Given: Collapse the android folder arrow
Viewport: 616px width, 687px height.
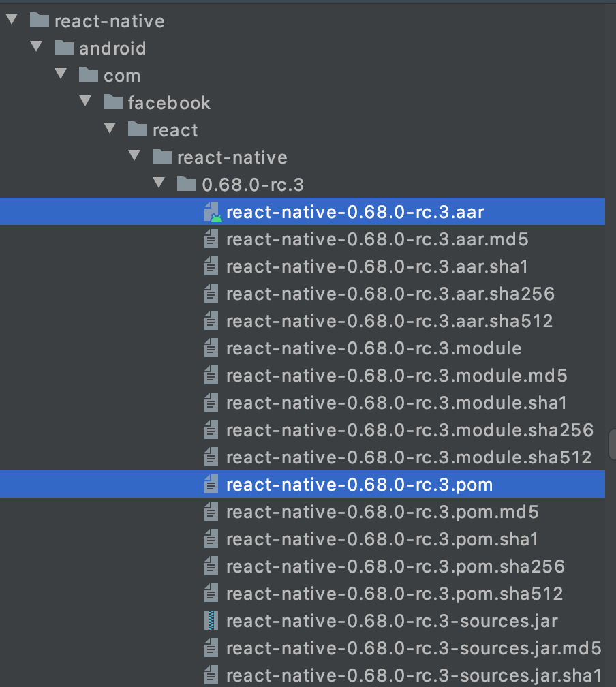Looking at the screenshot, I should click(36, 48).
